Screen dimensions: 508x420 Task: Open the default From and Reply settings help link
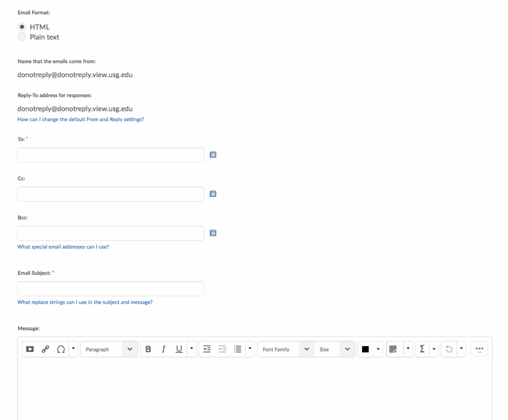[x=80, y=120]
